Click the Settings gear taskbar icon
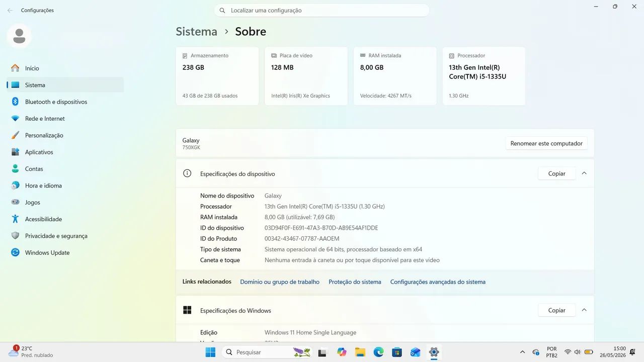 (434, 352)
